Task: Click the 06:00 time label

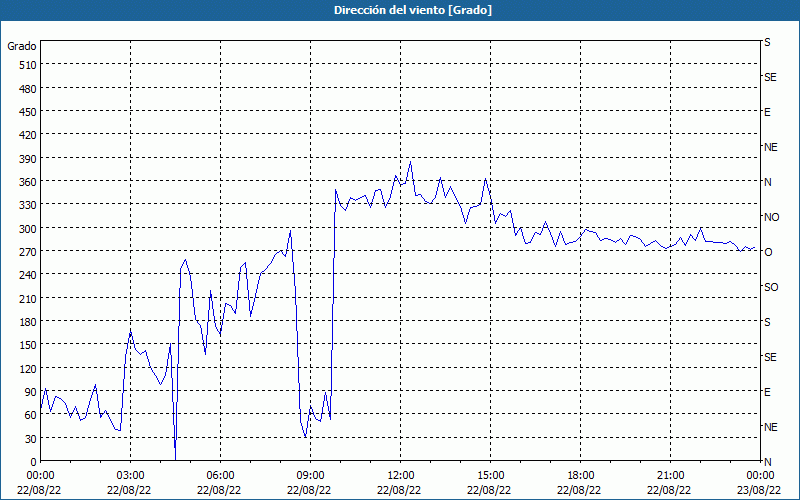Action: [220, 476]
